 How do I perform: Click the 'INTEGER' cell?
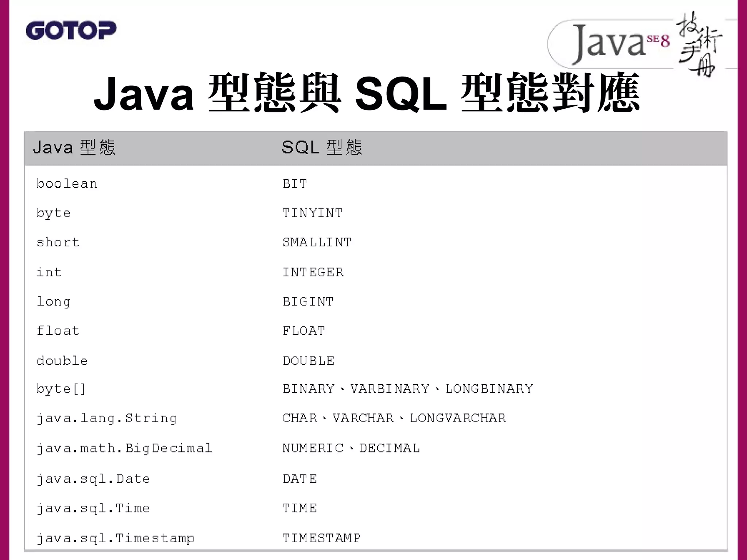(313, 272)
